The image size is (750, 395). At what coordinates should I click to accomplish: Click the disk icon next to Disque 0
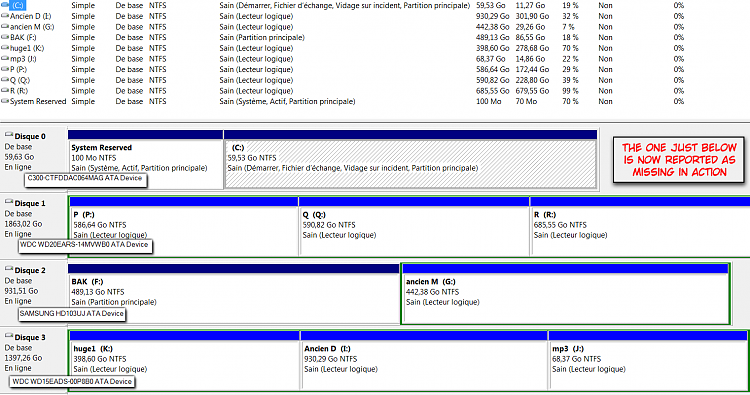pyautogui.click(x=9, y=135)
